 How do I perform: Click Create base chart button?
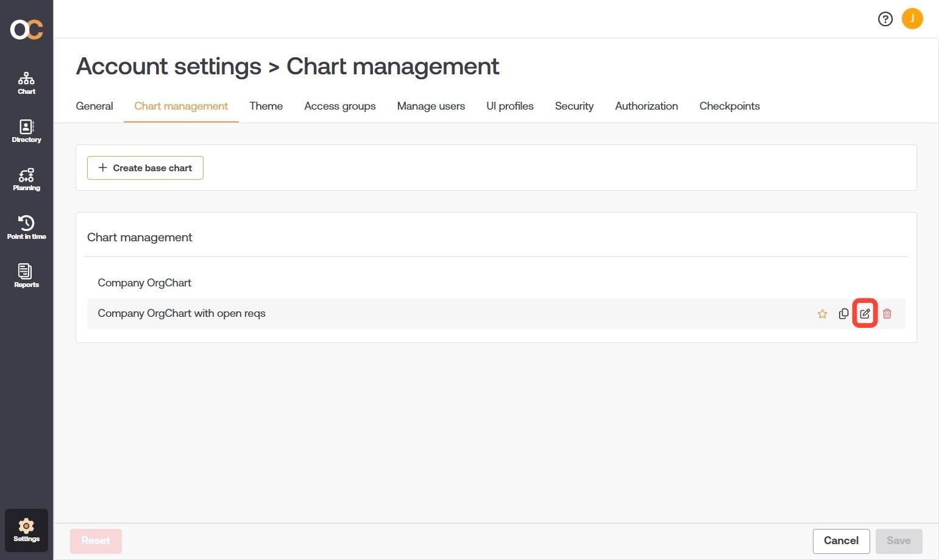tap(145, 168)
